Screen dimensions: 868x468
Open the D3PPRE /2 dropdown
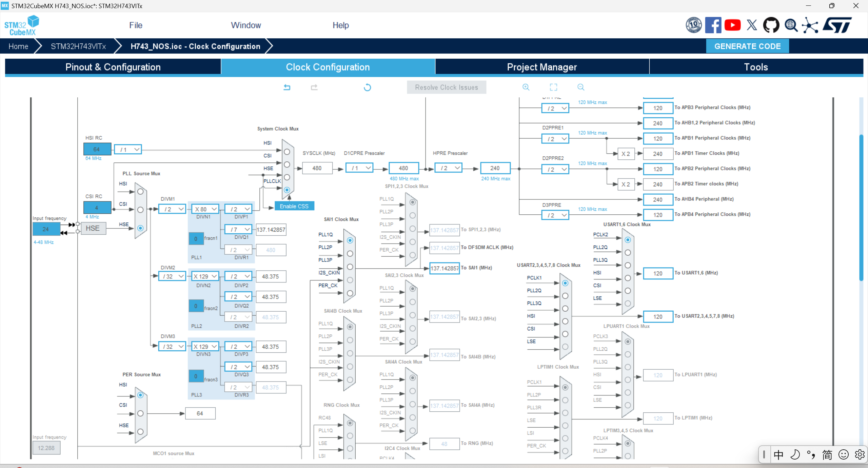[x=555, y=215]
